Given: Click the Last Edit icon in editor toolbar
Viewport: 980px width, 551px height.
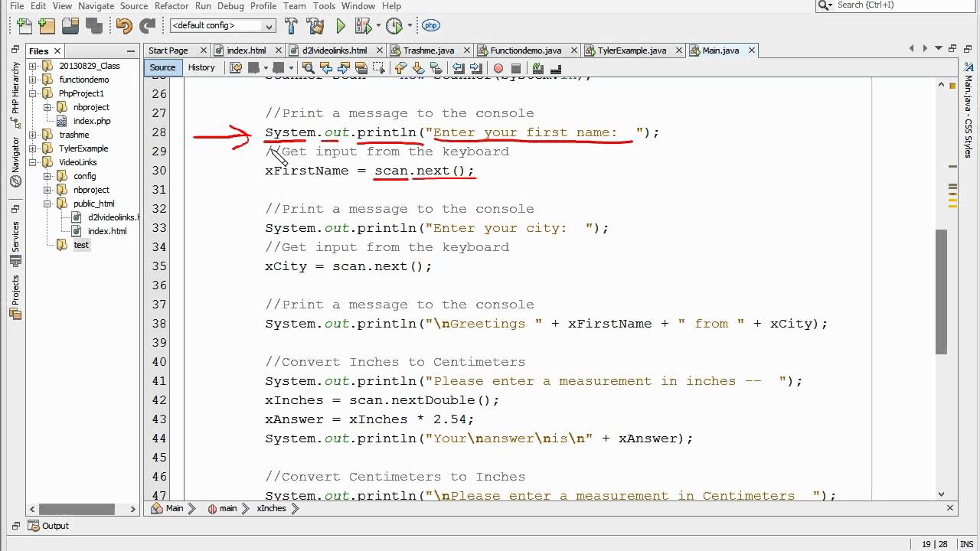Looking at the screenshot, I should [236, 67].
